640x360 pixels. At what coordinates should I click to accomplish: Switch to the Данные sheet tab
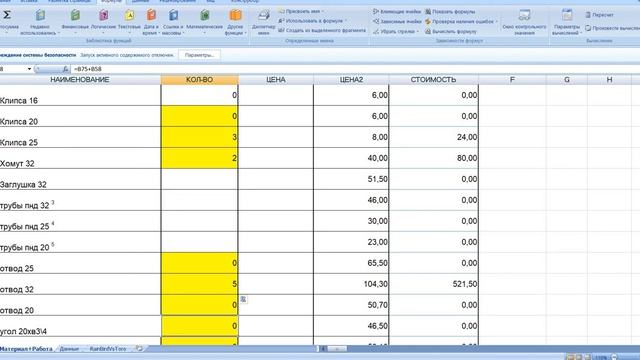coord(69,349)
